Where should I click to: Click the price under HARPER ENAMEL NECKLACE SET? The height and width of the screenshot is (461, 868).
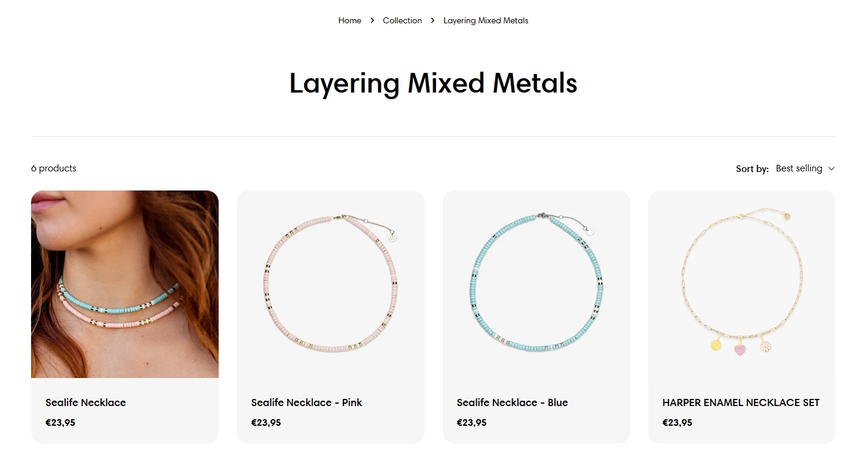click(677, 423)
